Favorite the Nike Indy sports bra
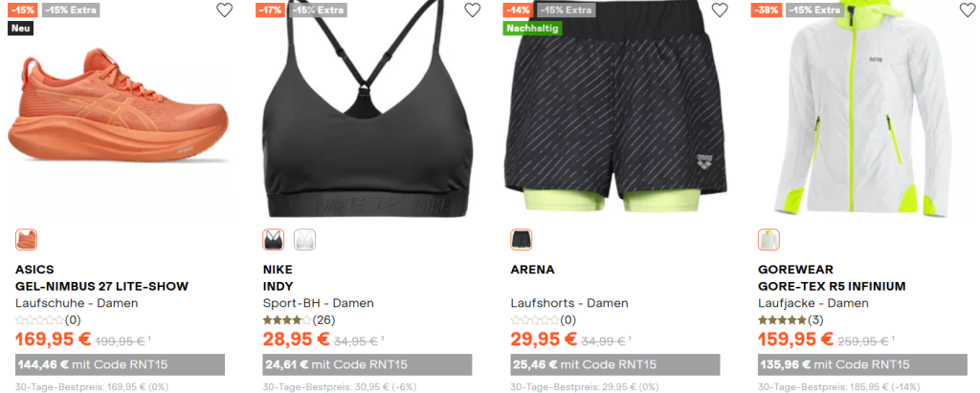The width and height of the screenshot is (980, 393). coord(473,10)
